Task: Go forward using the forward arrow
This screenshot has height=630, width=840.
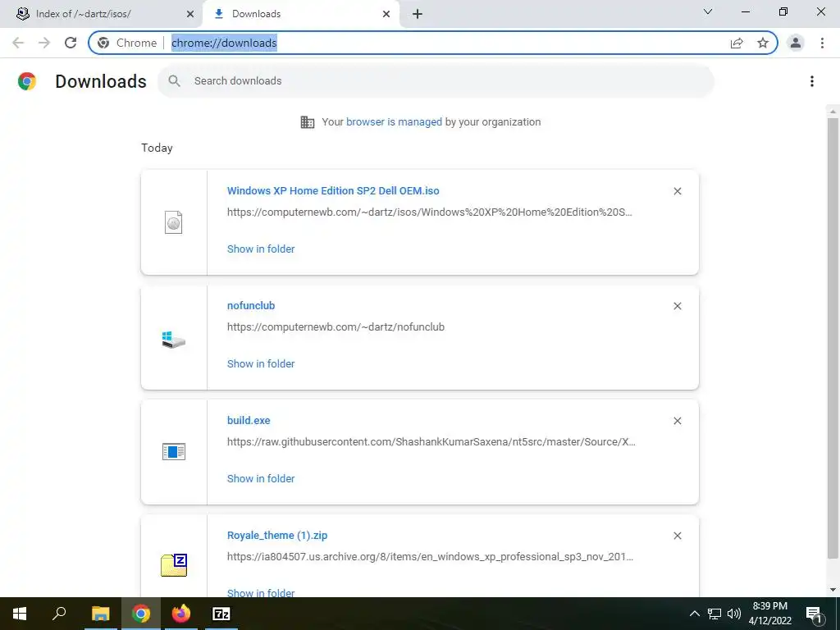Action: coord(44,43)
